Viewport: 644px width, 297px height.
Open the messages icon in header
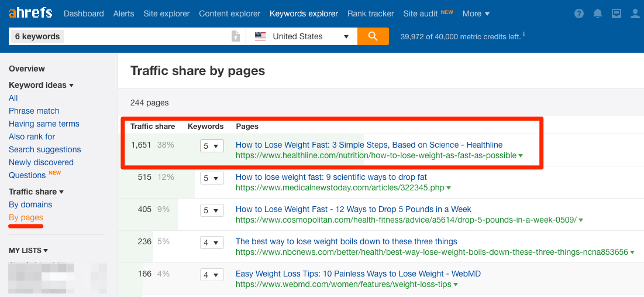616,13
